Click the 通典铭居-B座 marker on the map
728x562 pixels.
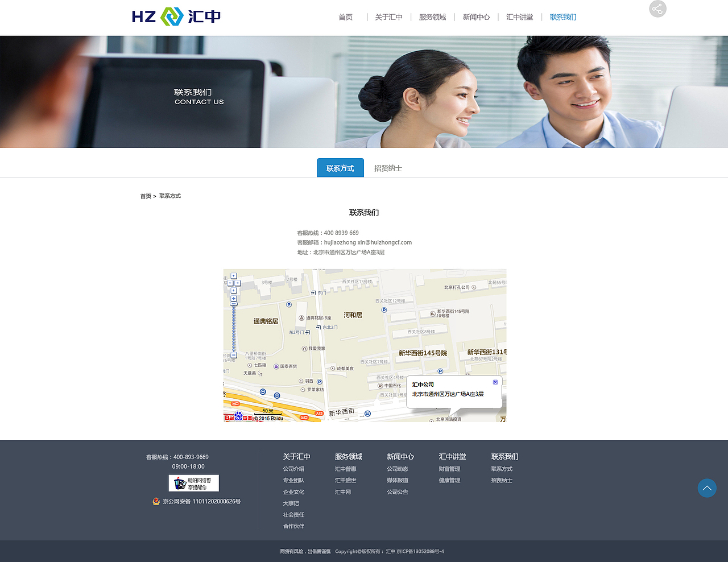(301, 318)
